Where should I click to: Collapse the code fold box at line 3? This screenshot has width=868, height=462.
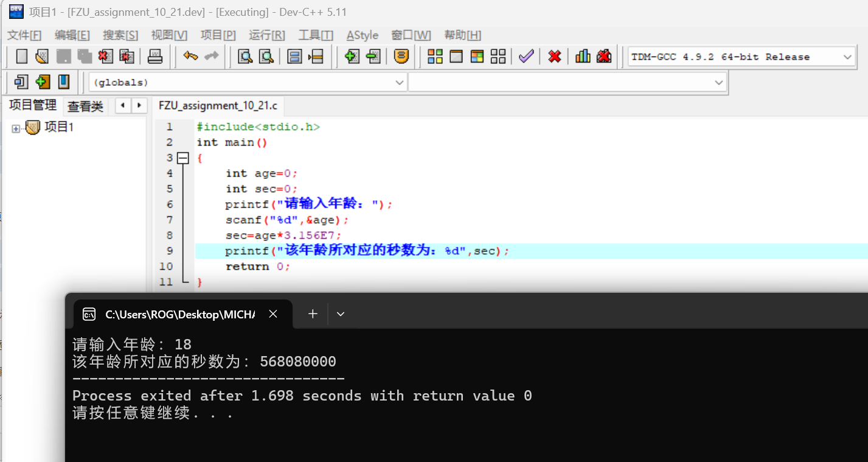182,158
